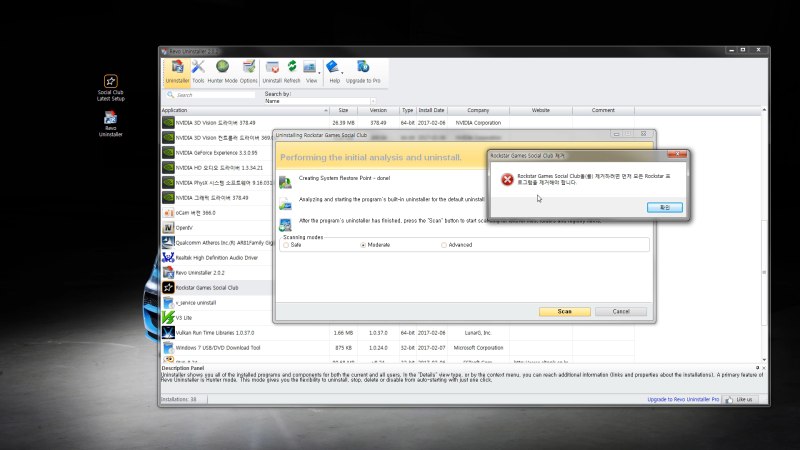Click the Like us button
Viewport: 800px width, 450px height.
[739, 399]
